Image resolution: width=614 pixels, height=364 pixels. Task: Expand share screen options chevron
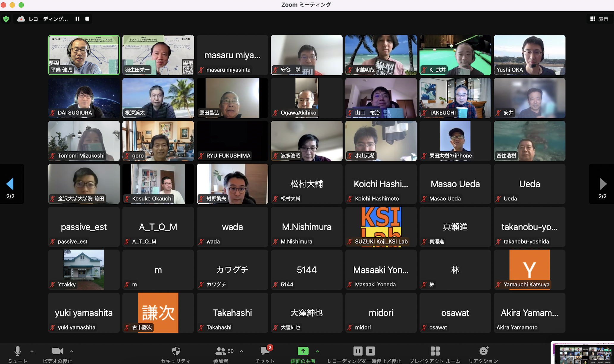click(317, 351)
